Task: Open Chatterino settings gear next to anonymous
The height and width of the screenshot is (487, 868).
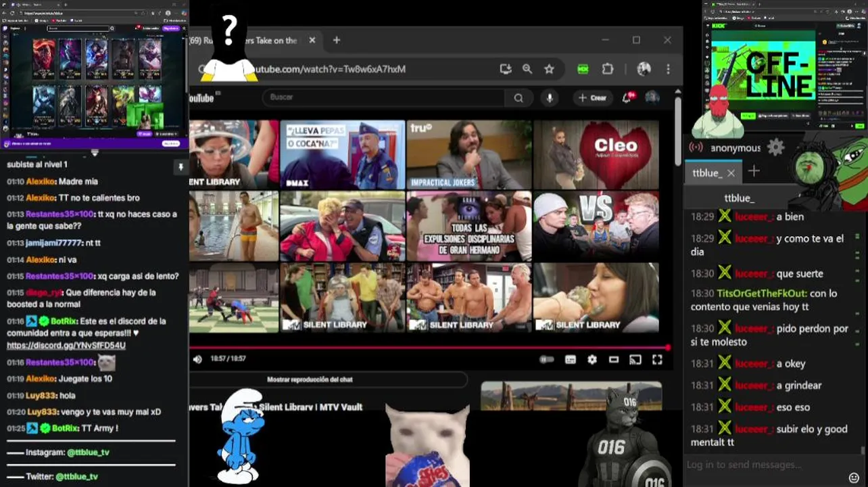Action: tap(775, 147)
